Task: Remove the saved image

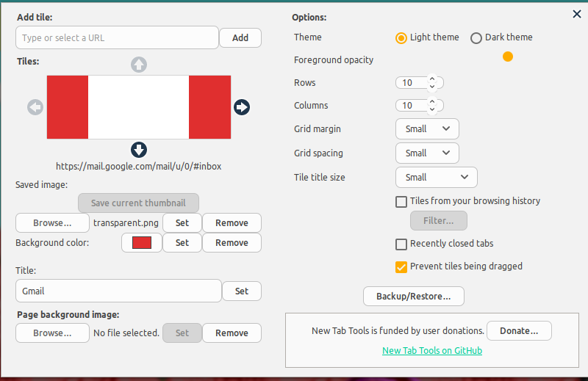Action: point(232,223)
